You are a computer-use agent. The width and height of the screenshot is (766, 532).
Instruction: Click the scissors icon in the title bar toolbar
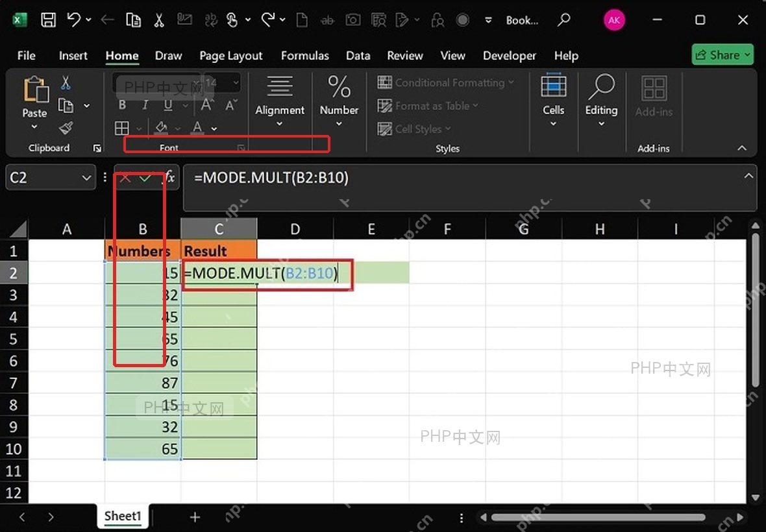159,20
